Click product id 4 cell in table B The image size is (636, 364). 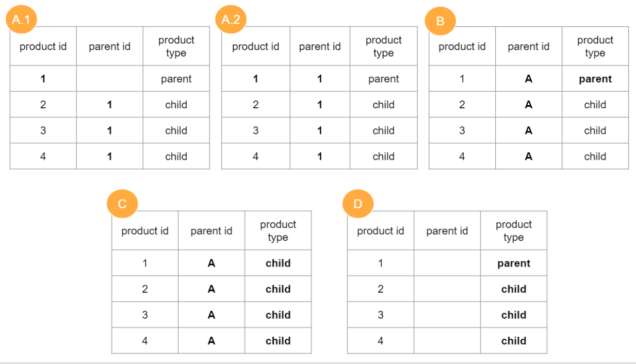pos(462,156)
